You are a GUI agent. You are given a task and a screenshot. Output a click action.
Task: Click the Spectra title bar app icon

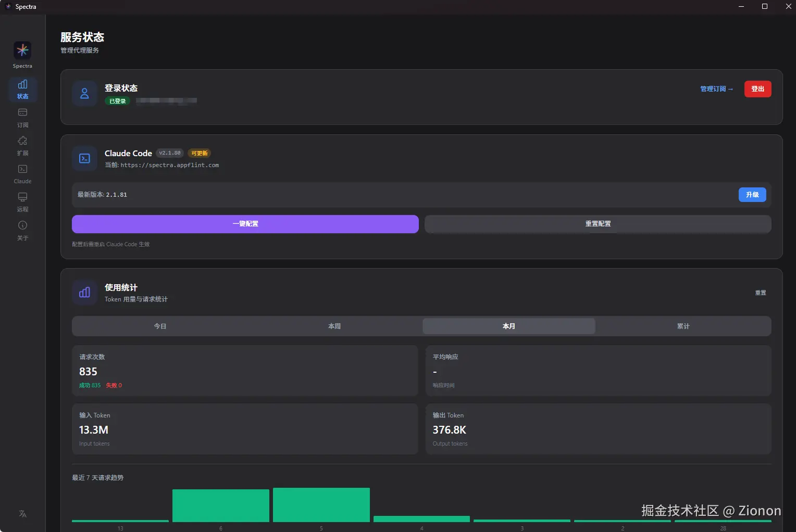point(8,7)
